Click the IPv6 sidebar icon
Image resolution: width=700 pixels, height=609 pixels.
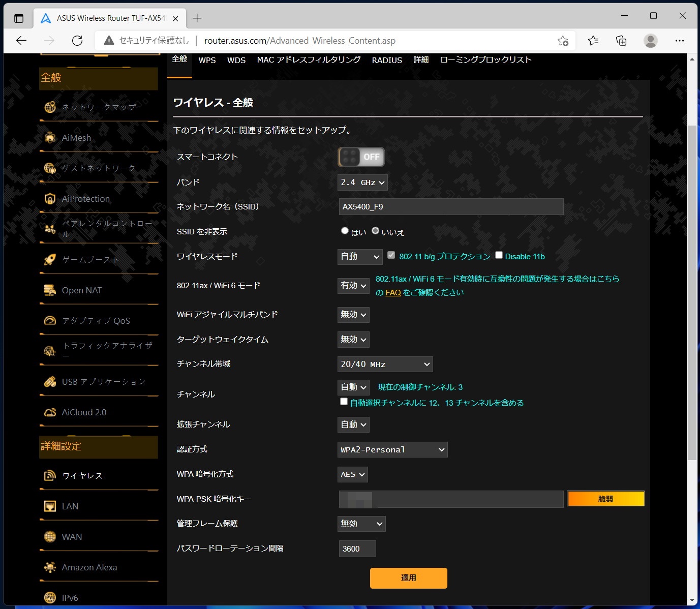click(x=50, y=598)
